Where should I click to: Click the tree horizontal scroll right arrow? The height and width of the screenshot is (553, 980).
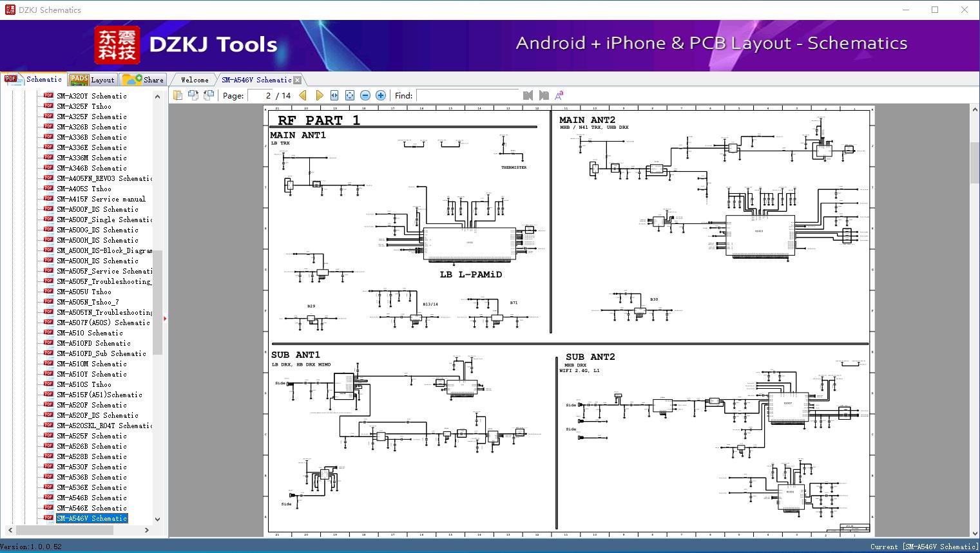point(147,530)
